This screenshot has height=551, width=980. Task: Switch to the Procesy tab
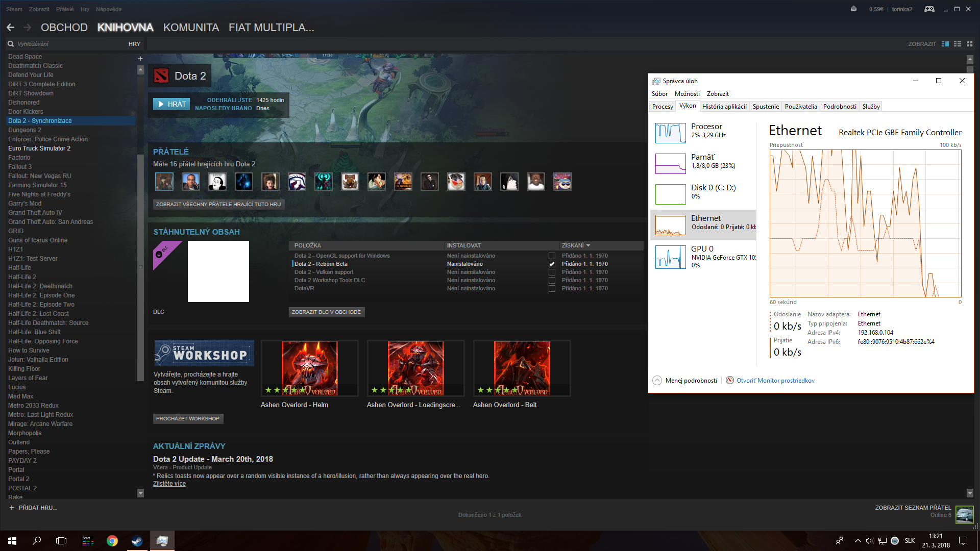click(x=663, y=107)
